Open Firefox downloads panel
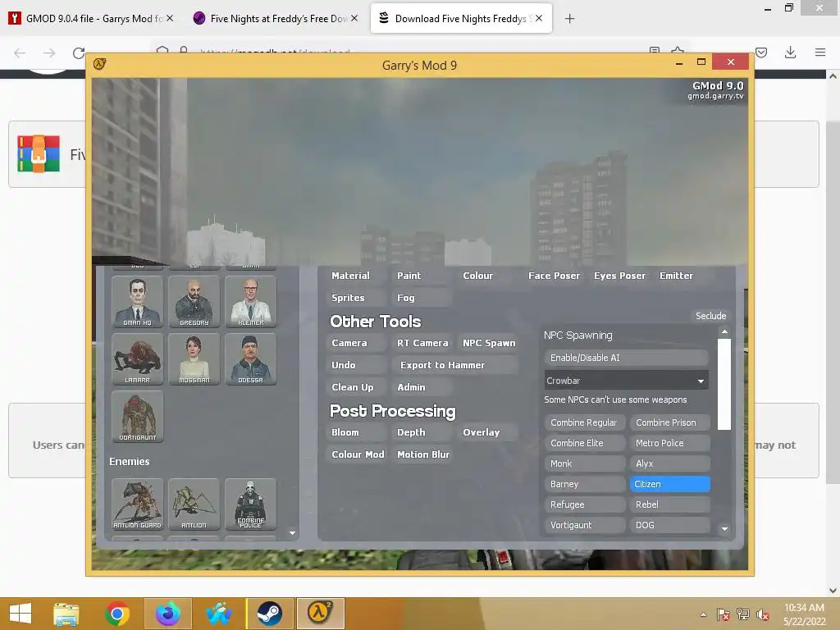This screenshot has width=840, height=630. (790, 52)
